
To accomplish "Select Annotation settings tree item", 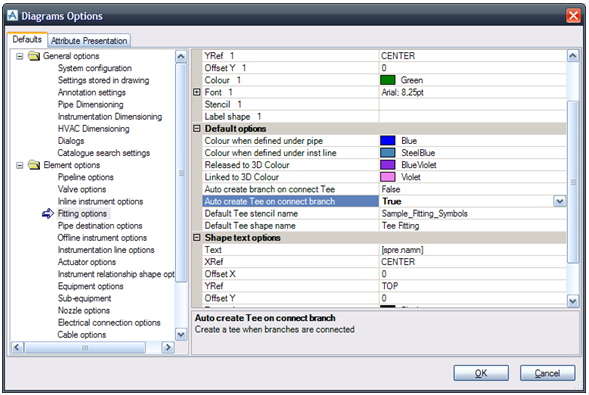I will point(92,92).
